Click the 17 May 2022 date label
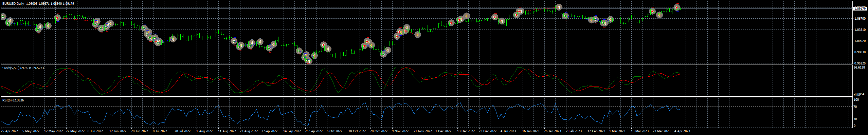Screen dimensions: 868x135 [53, 131]
